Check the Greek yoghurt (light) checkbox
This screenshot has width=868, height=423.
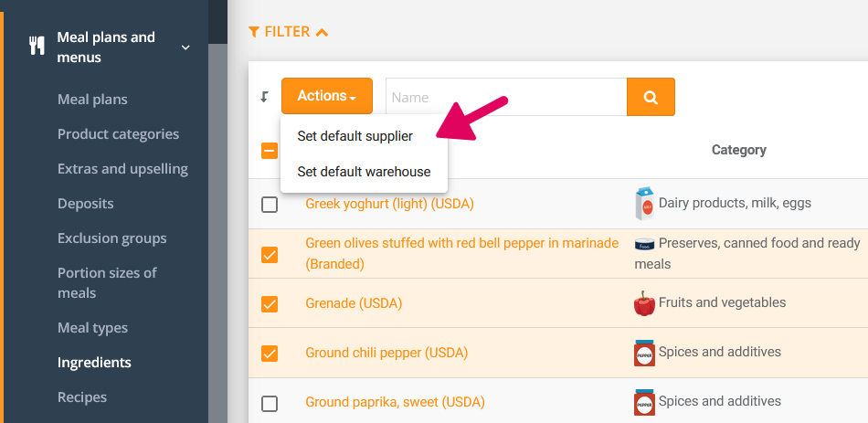[x=270, y=205]
